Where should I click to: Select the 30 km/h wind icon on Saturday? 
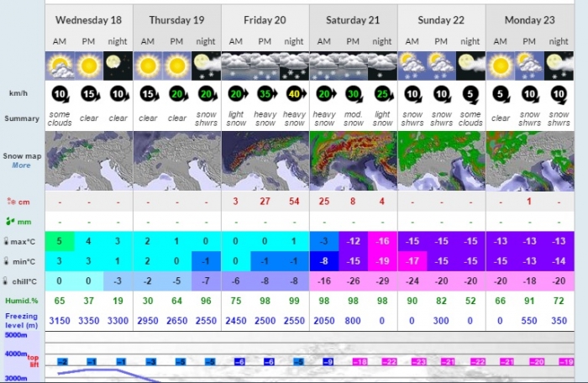click(352, 93)
